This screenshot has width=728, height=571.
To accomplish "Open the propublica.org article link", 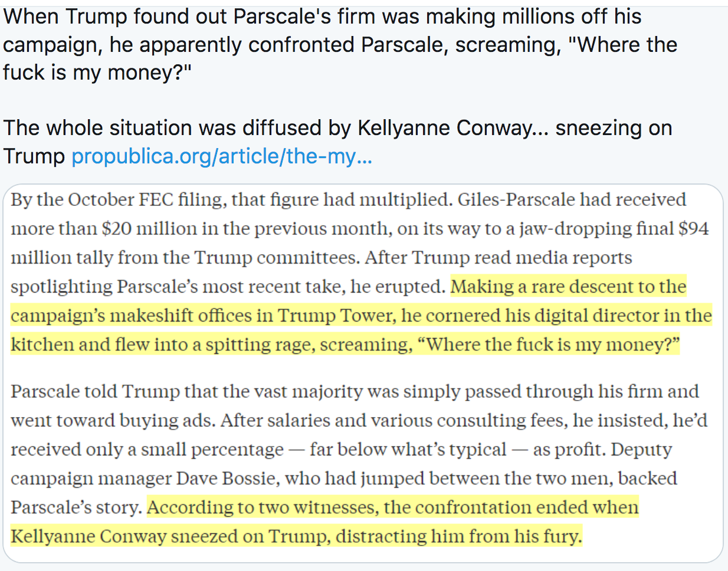I will point(221,156).
